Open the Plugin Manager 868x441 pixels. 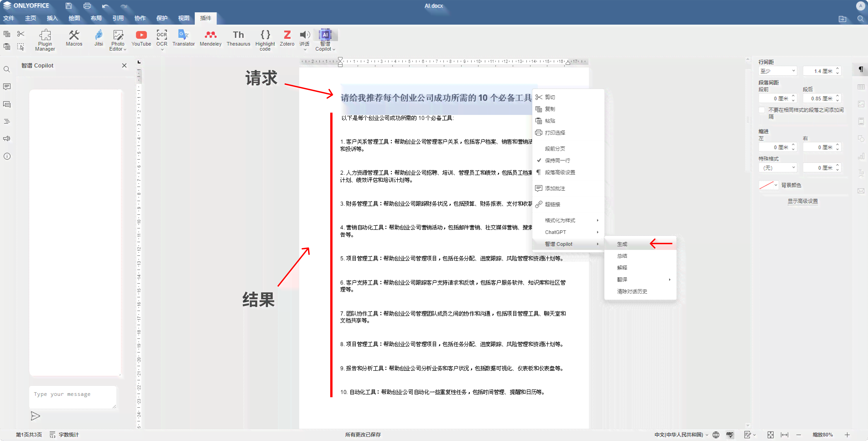click(x=45, y=40)
